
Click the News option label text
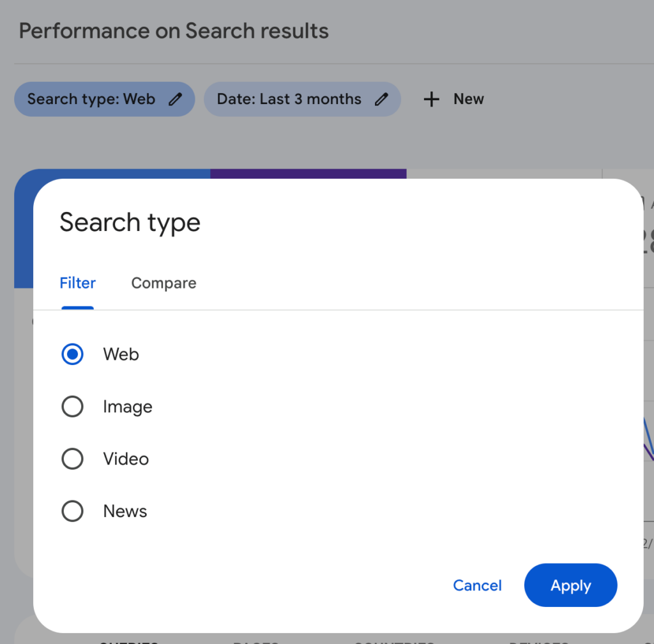[125, 511]
